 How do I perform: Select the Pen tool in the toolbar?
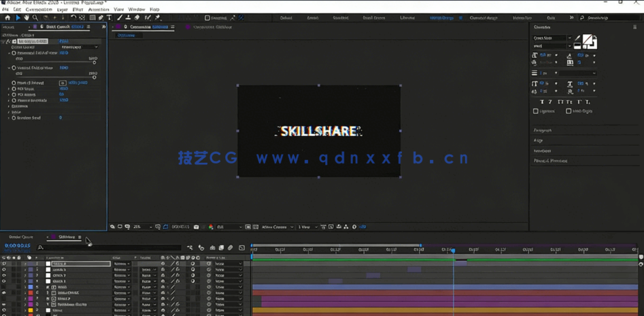pyautogui.click(x=101, y=18)
